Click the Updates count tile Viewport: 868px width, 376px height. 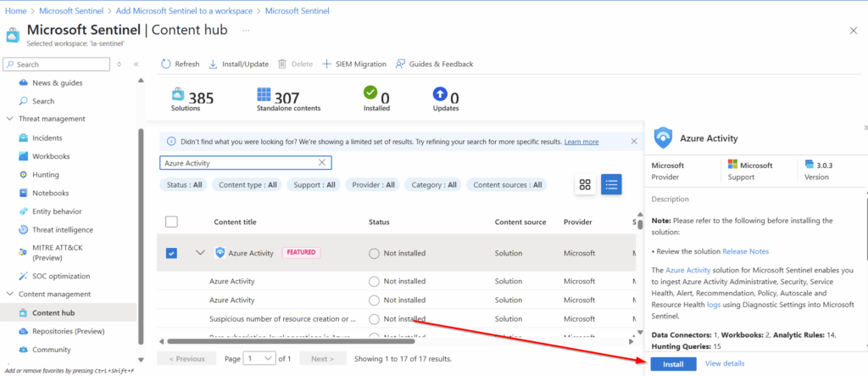point(446,98)
